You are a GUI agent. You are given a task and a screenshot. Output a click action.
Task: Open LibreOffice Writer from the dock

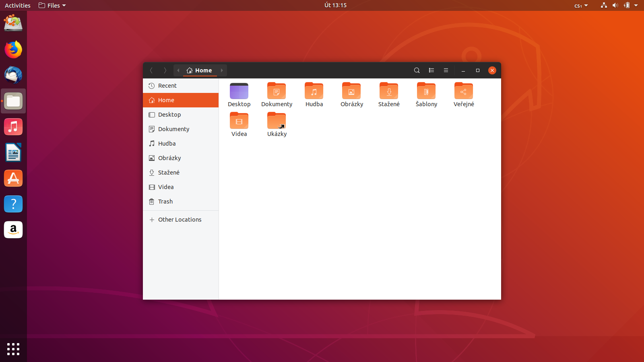13,152
